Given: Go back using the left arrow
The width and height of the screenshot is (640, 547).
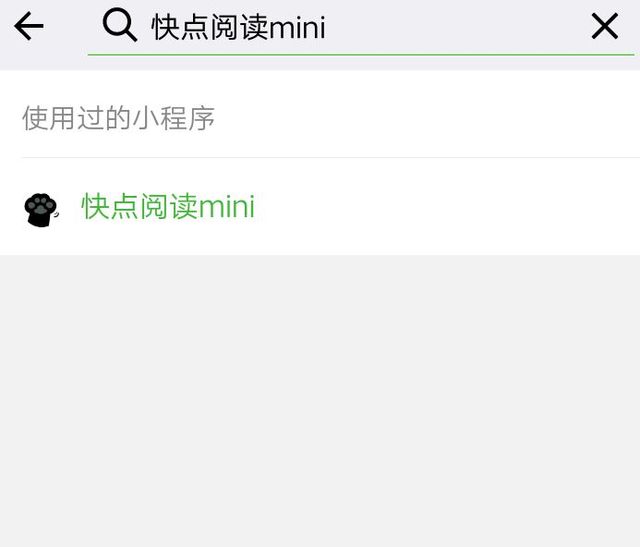Looking at the screenshot, I should tap(29, 26).
